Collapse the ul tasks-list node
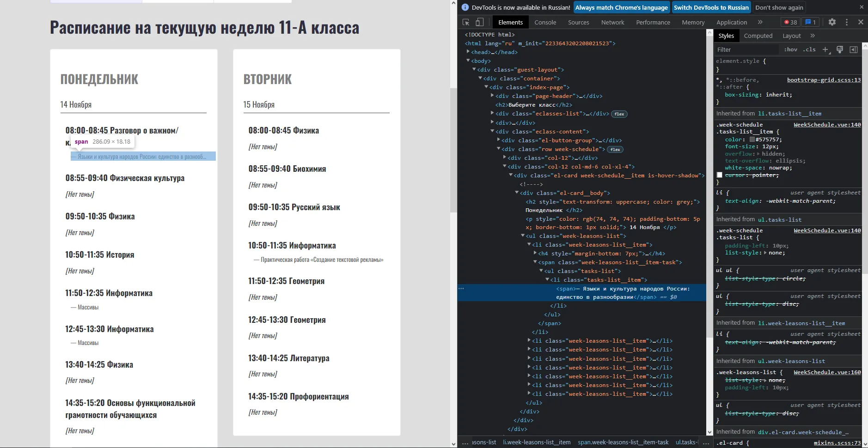Screen dimensions: 868x448 tap(541, 271)
